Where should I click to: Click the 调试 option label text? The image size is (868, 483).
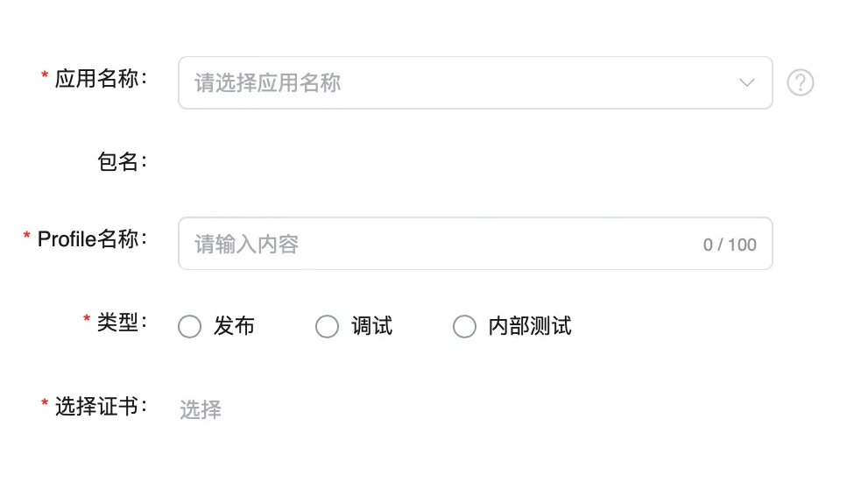(x=371, y=327)
